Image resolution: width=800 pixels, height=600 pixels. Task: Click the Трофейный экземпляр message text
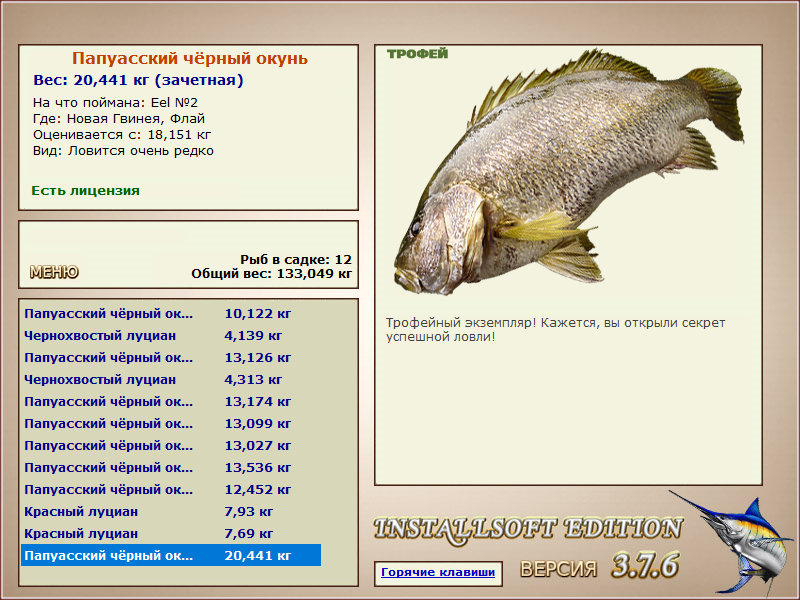point(555,330)
